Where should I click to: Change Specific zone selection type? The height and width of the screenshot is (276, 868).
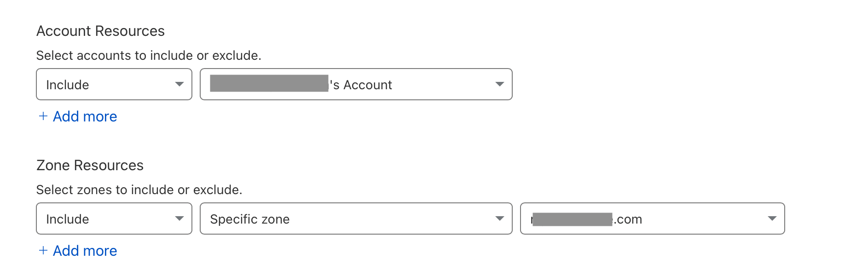[355, 219]
